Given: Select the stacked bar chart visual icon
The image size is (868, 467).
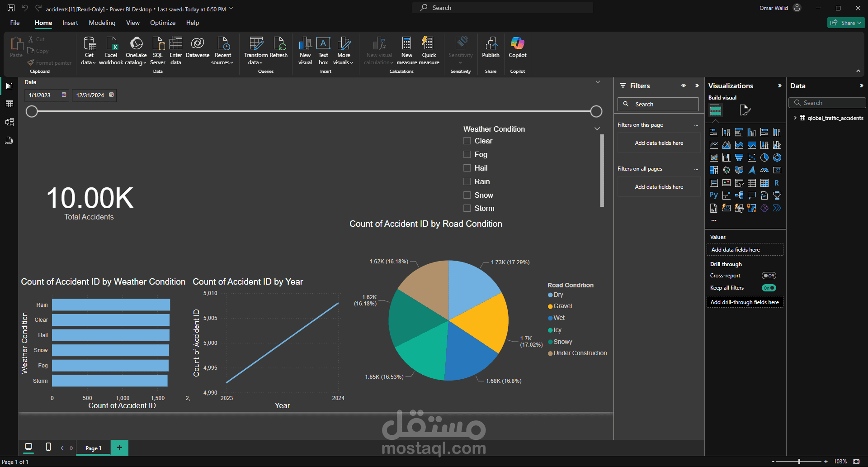Looking at the screenshot, I should tap(714, 132).
